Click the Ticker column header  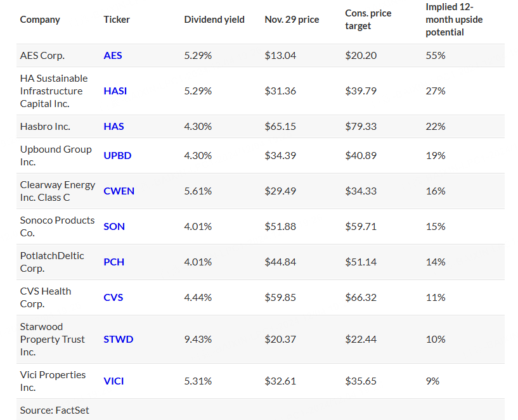[117, 20]
